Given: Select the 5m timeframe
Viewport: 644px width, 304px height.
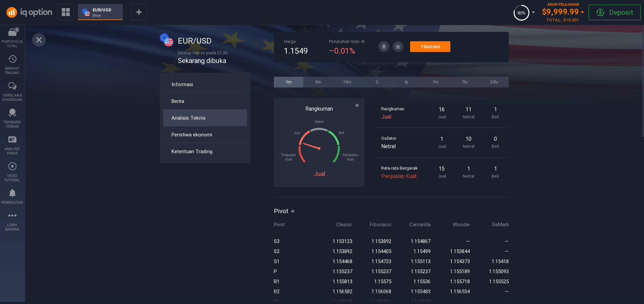Looking at the screenshot, I should pyautogui.click(x=318, y=82).
